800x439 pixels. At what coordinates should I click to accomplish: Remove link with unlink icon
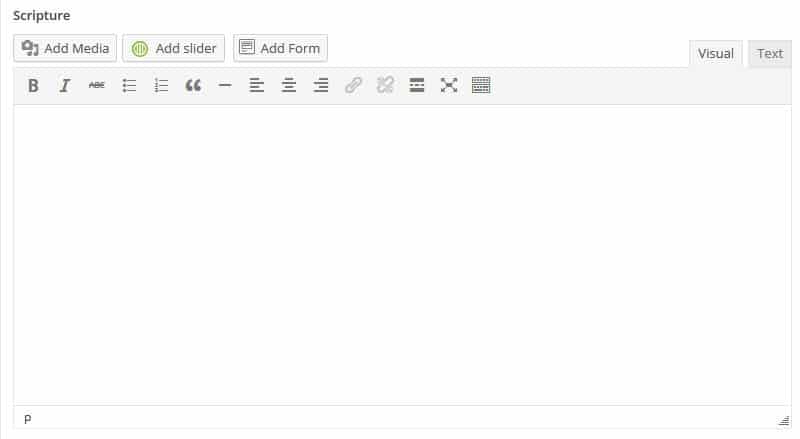point(385,85)
